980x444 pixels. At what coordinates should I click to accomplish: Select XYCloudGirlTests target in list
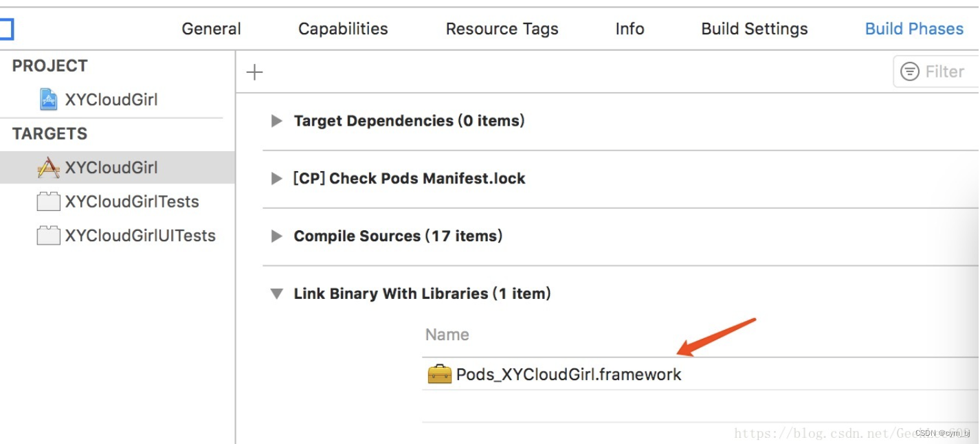[131, 202]
